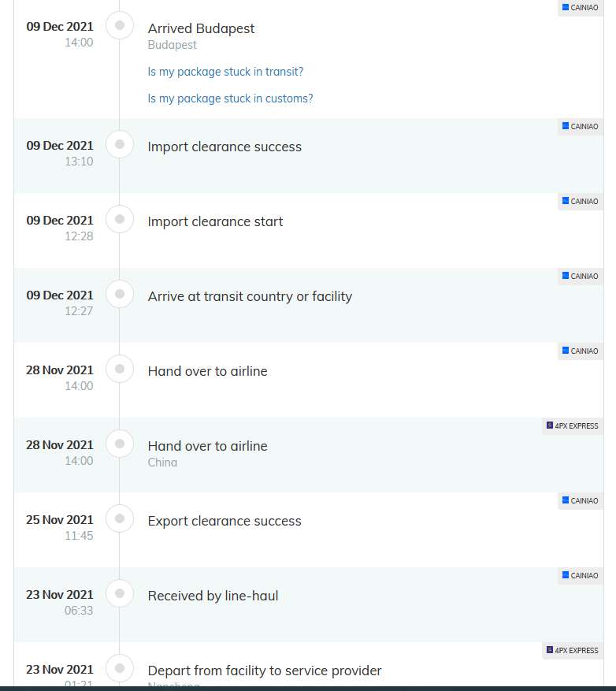Click the CAINIAO badge on Arrived Budapest
The height and width of the screenshot is (691, 616).
(580, 8)
